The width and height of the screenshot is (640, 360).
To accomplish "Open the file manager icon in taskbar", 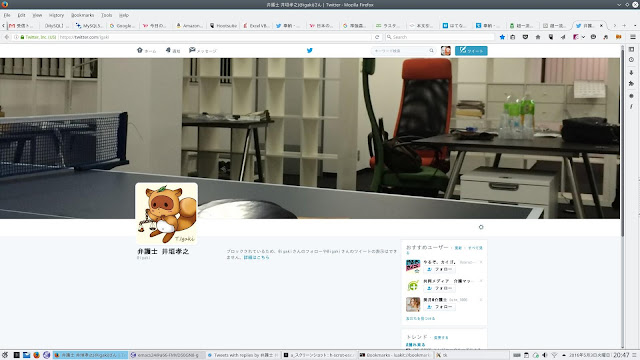I will [27, 355].
